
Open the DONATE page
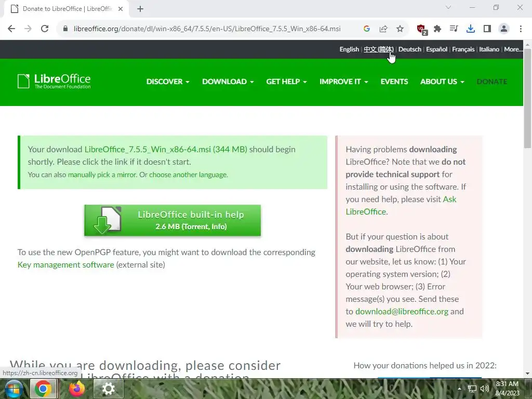pyautogui.click(x=492, y=82)
